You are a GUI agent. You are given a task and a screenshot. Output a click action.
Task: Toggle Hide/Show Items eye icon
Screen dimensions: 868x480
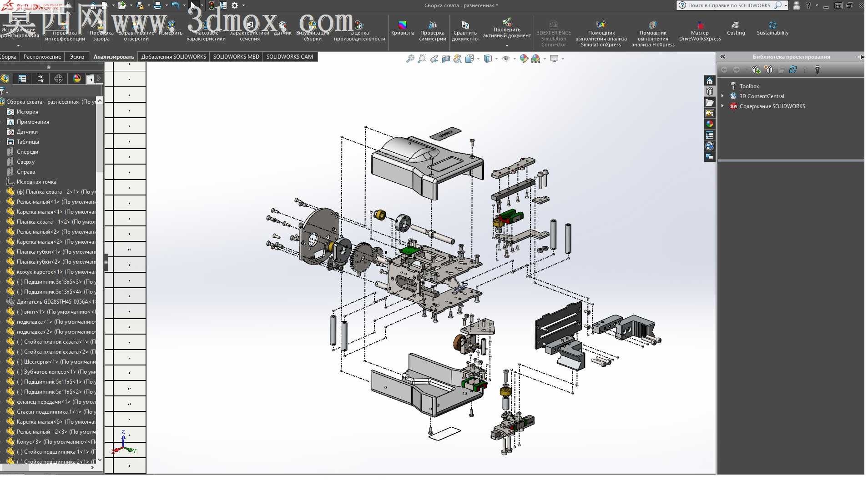click(506, 59)
